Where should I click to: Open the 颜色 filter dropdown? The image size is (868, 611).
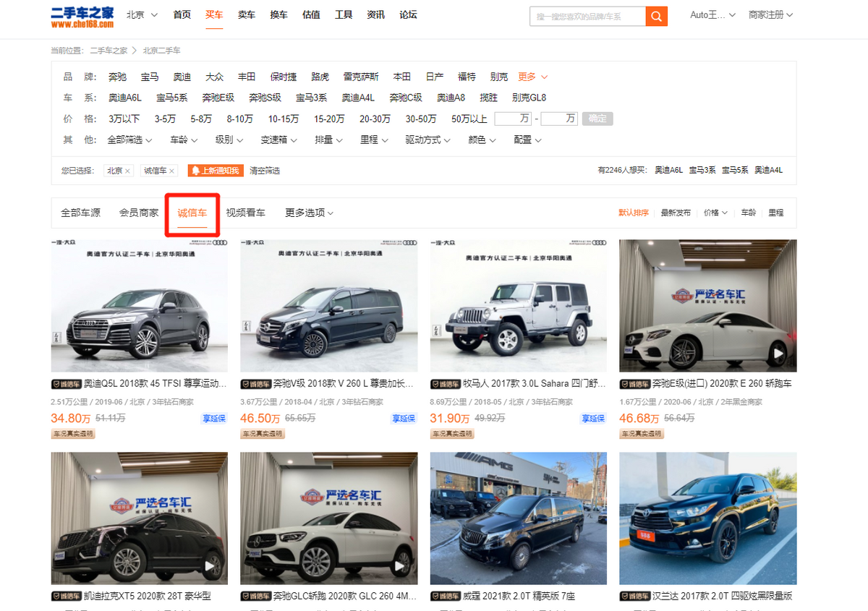[482, 140]
